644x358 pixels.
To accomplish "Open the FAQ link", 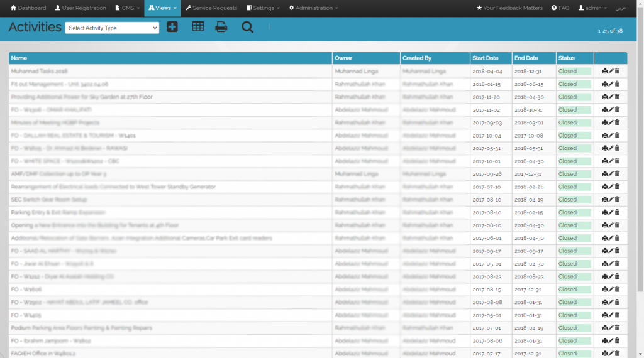I will click(560, 8).
